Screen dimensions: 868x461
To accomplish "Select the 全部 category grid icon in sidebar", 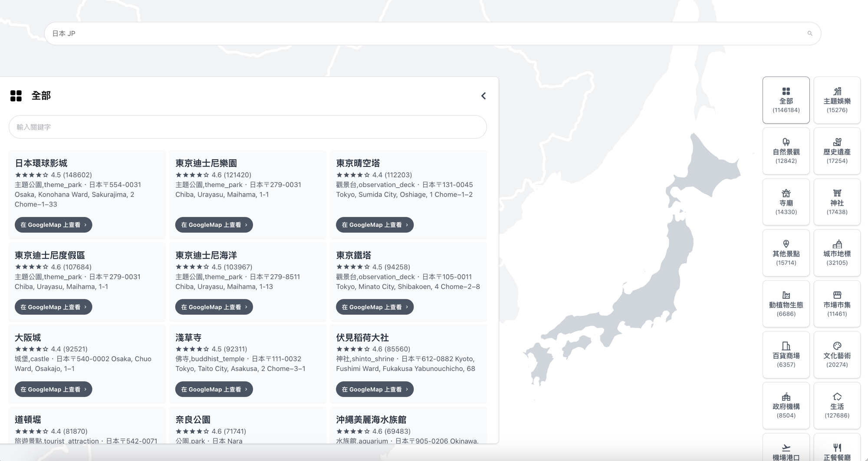I will pos(786,92).
